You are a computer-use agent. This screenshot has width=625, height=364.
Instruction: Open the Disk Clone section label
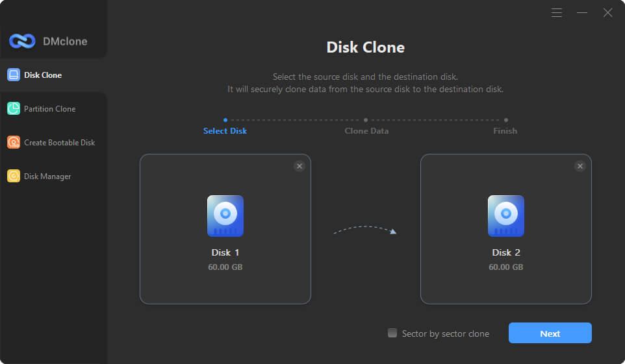[43, 75]
